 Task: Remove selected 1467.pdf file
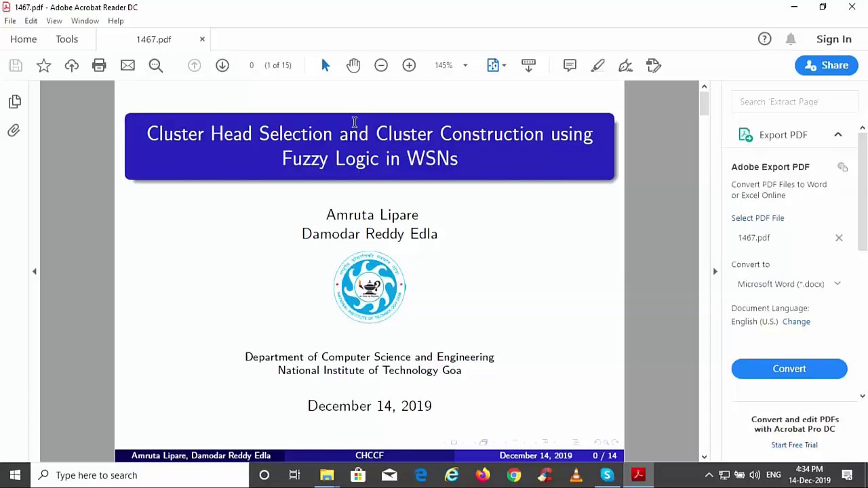click(839, 238)
